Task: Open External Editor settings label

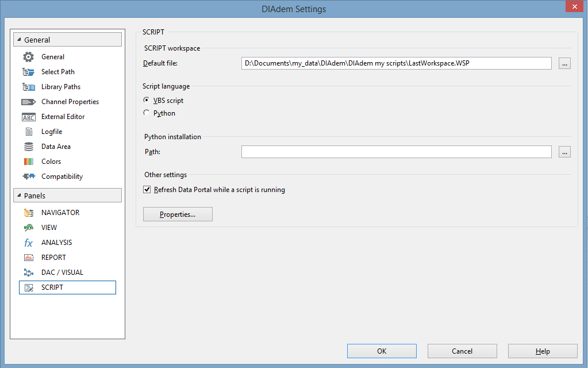Action: [x=63, y=117]
